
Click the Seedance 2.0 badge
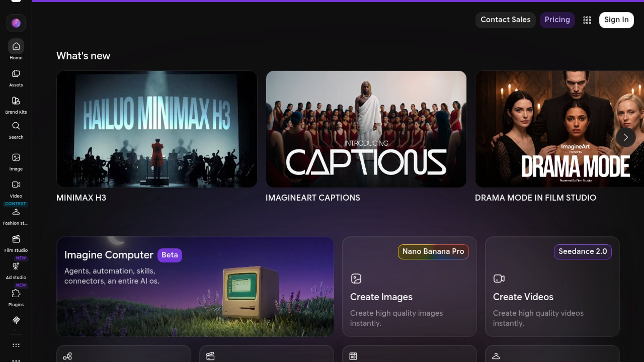click(x=583, y=251)
